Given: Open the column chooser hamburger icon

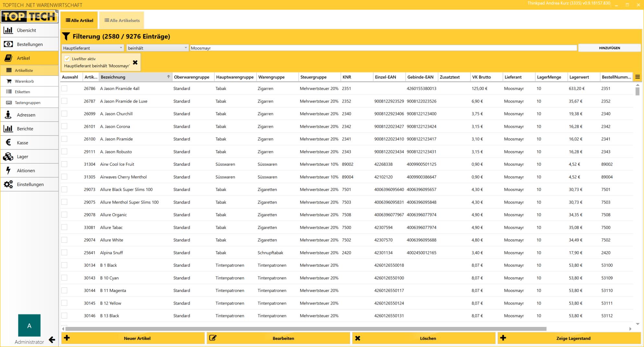Looking at the screenshot, I should 638,77.
